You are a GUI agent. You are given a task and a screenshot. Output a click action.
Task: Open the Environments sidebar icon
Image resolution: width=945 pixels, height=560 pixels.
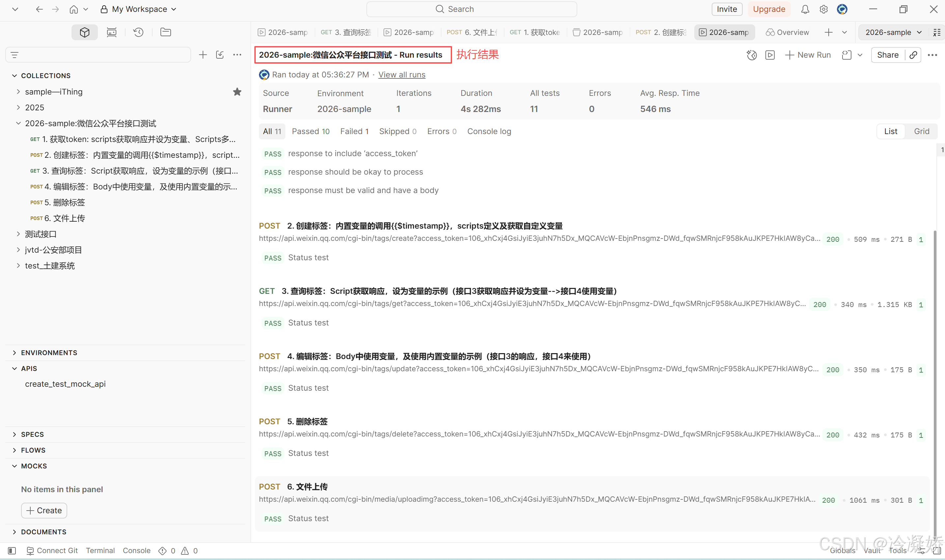pos(112,32)
